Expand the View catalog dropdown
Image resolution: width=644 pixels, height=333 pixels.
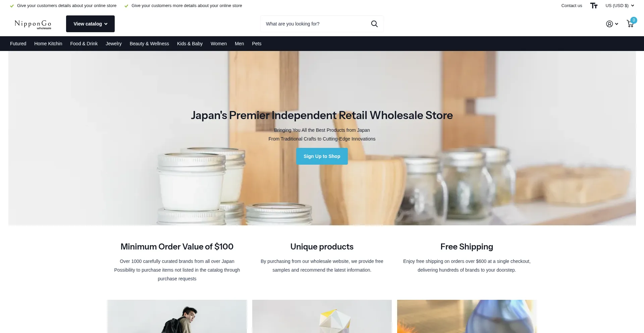(90, 24)
